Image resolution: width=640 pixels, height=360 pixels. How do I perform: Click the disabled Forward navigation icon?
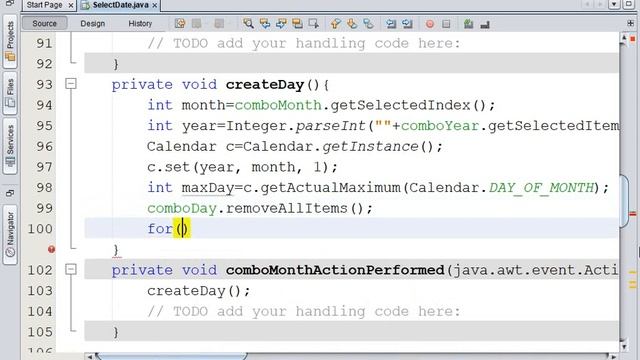(600, 4)
